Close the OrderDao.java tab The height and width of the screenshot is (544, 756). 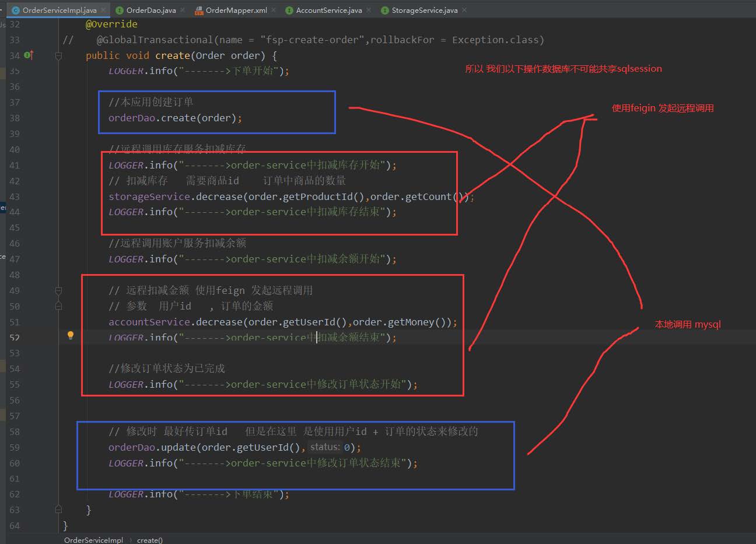click(182, 10)
